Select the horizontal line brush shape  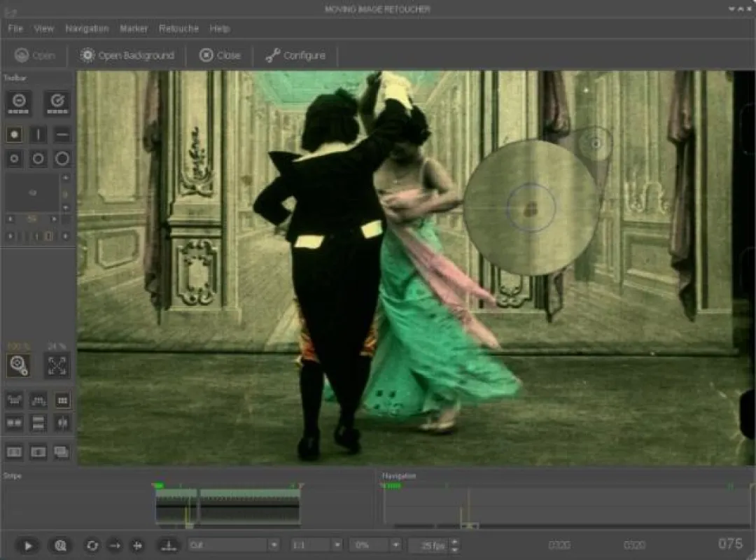[x=62, y=134]
